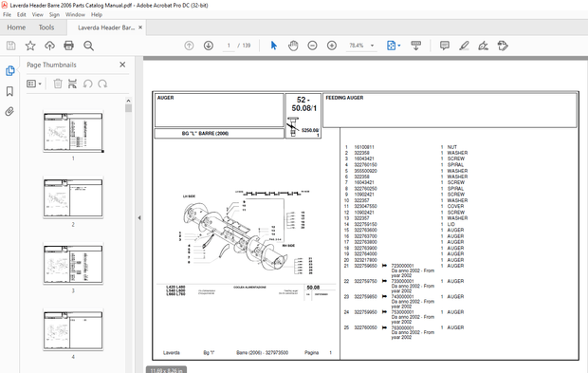Zoom out with minus button
This screenshot has width=588, height=373.
coord(312,46)
